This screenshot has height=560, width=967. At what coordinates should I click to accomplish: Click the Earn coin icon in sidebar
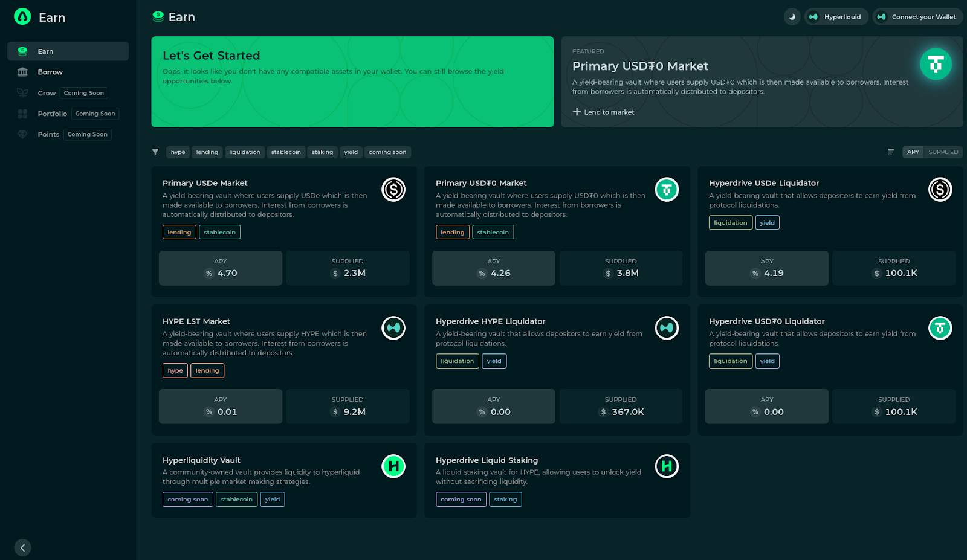(22, 51)
